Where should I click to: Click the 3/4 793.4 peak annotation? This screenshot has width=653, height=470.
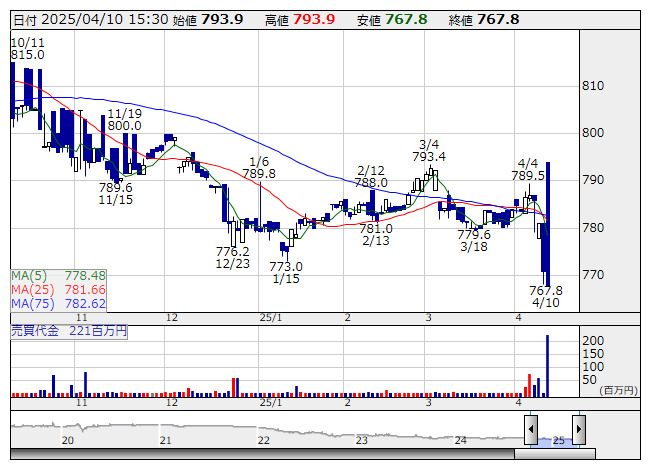[429, 150]
